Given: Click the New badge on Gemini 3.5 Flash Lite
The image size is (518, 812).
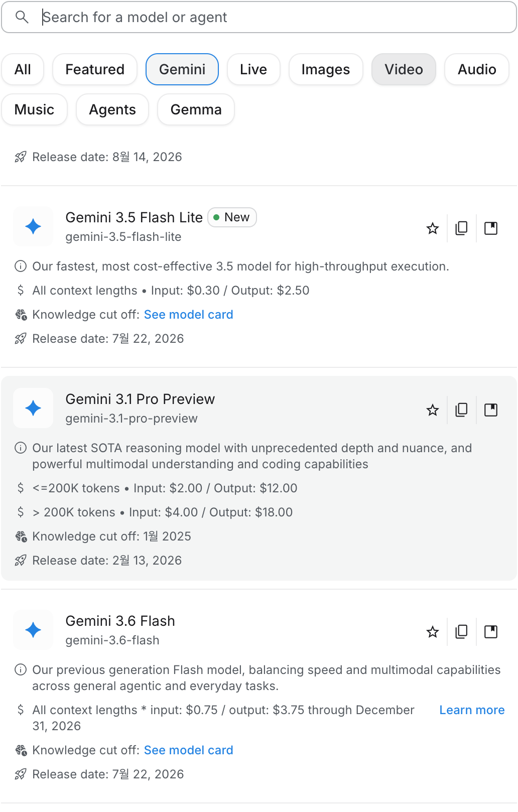Looking at the screenshot, I should coord(232,217).
